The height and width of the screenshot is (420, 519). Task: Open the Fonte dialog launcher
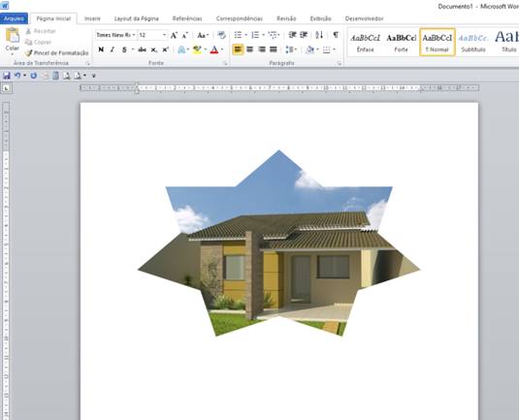tap(225, 63)
